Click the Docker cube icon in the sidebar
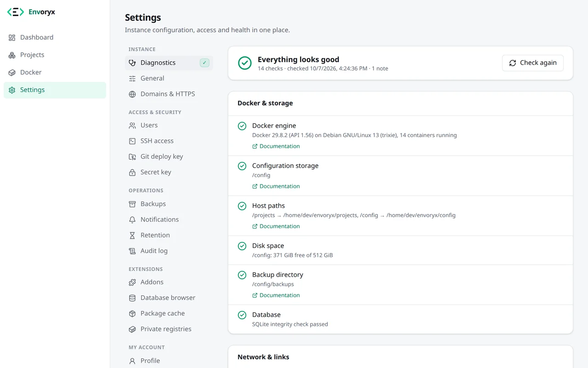Viewport: 588px width, 368px height. [12, 72]
